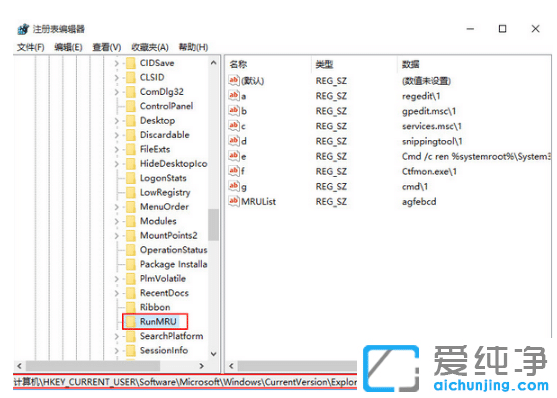The width and height of the screenshot is (557, 398).
Task: Click the Discardable folder icon
Action: tap(131, 135)
